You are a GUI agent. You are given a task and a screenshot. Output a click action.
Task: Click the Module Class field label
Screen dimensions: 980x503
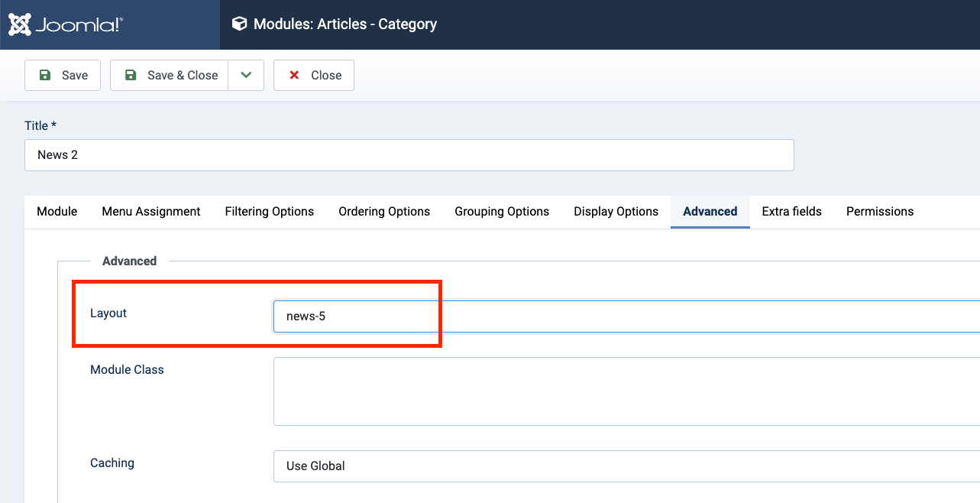pyautogui.click(x=127, y=370)
